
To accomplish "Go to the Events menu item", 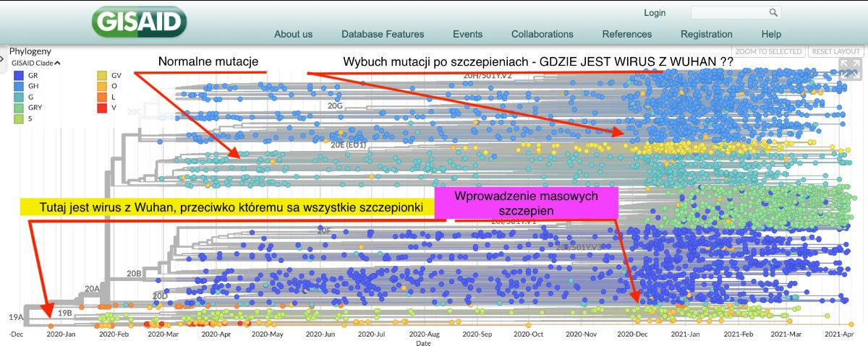I will [x=467, y=34].
